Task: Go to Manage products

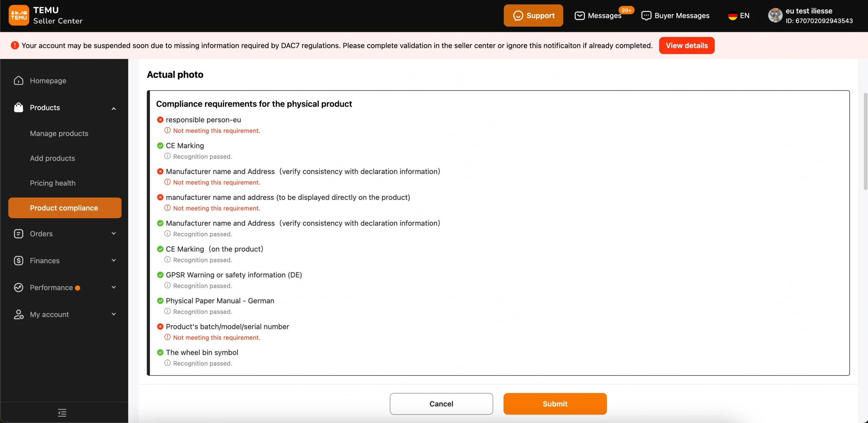Action: click(x=59, y=133)
